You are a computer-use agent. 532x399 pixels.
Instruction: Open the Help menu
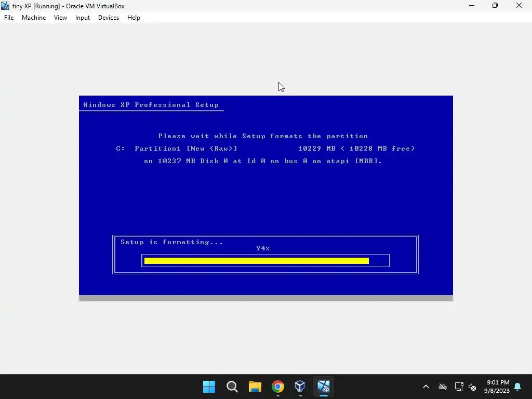[134, 18]
